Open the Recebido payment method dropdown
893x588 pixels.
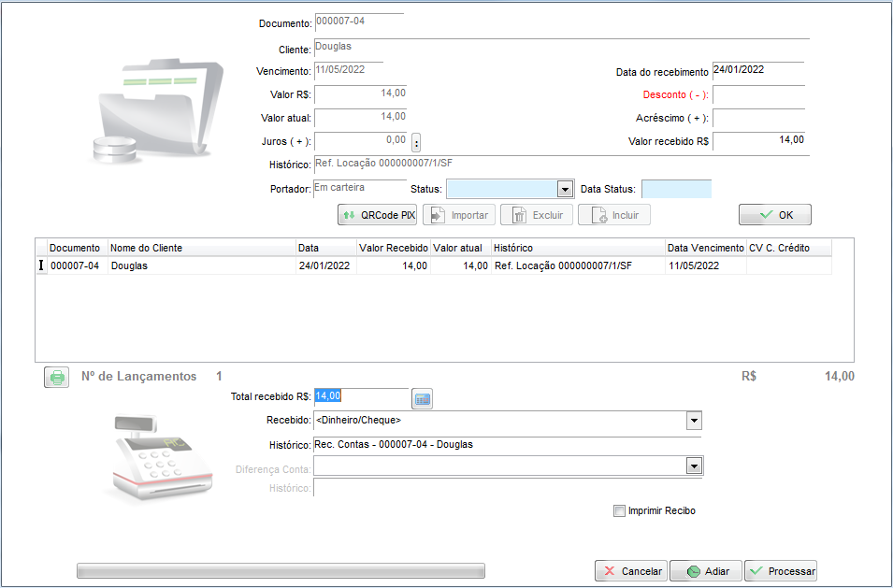point(694,421)
